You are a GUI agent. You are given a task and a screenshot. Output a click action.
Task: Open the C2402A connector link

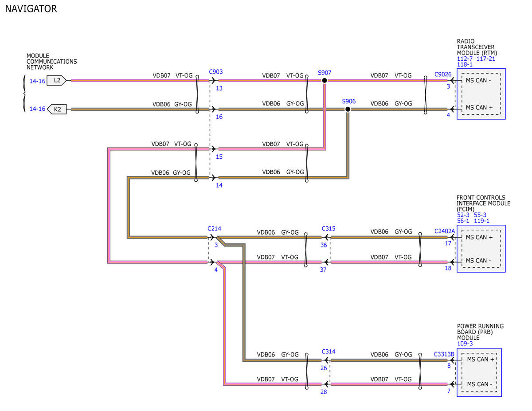445,231
